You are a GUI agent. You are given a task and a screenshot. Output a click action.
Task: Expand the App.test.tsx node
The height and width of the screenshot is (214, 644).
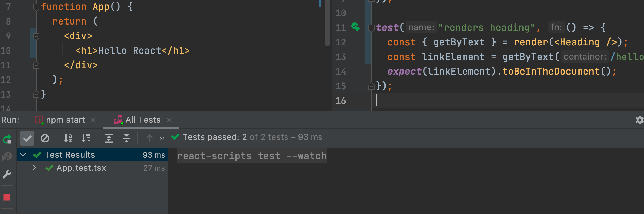point(34,168)
